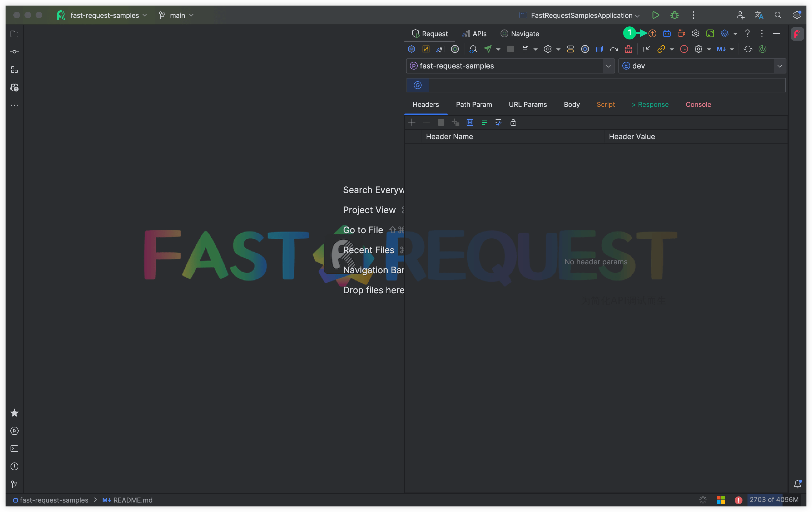Click the memory usage indicator 2703 of 4096M
The image size is (812, 512).
coord(774,499)
